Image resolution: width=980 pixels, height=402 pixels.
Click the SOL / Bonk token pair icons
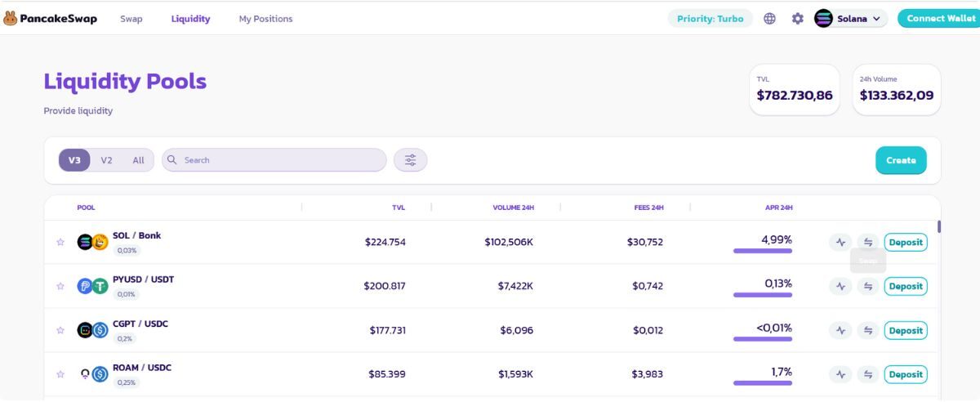(x=92, y=242)
